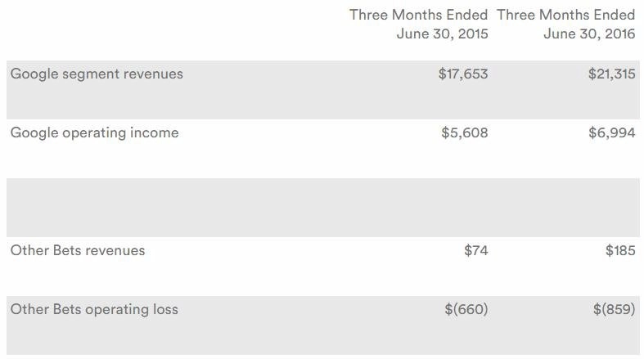The height and width of the screenshot is (359, 644).
Task: Select the $5,608 operating income cell
Action: point(465,133)
